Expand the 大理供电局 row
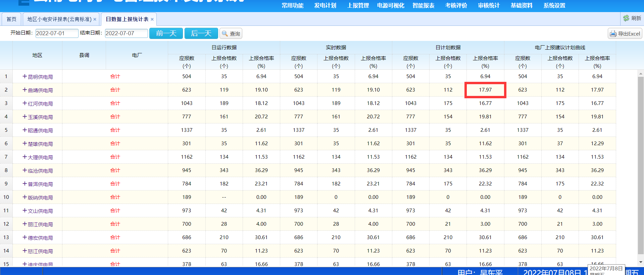This screenshot has height=275, width=644. click(x=25, y=157)
